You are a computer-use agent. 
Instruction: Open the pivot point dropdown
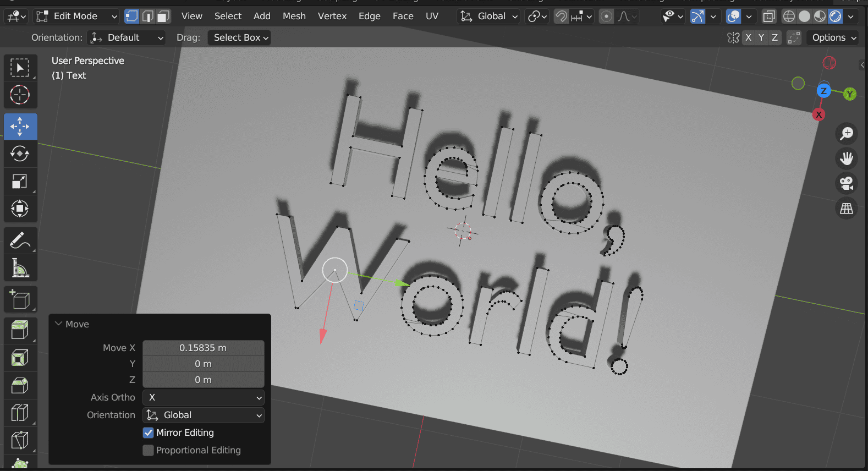(x=537, y=17)
